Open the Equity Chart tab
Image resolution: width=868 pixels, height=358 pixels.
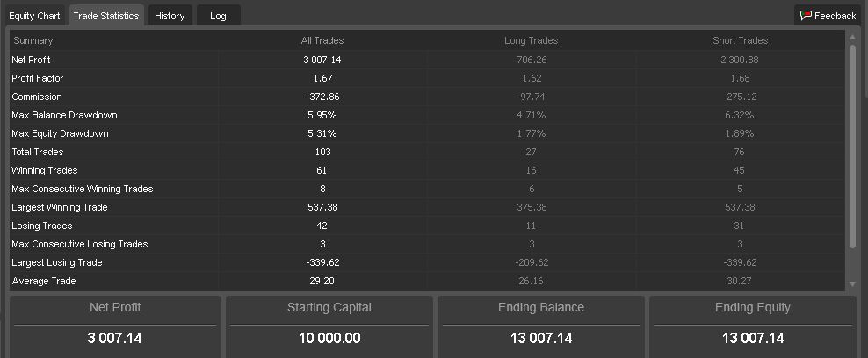click(34, 16)
